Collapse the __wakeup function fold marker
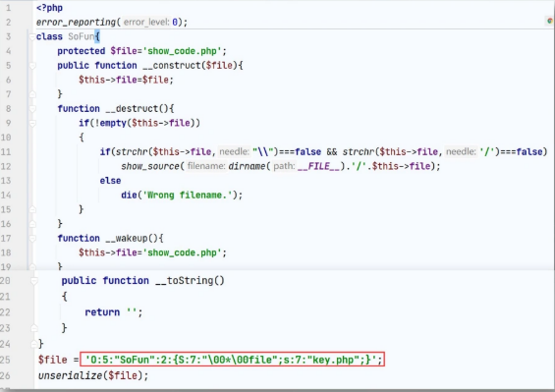 tap(32, 239)
